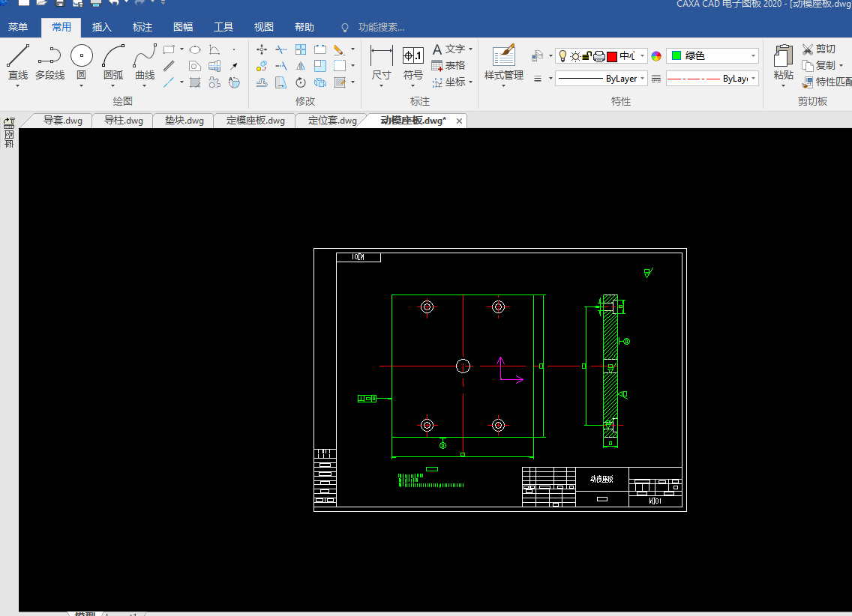Screen dimensions: 852x616
Task: Click the 粘贴 paste icon
Action: pos(783,56)
